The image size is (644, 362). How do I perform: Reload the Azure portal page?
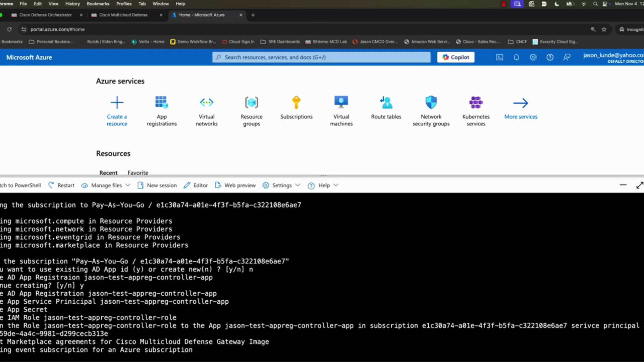point(9,29)
